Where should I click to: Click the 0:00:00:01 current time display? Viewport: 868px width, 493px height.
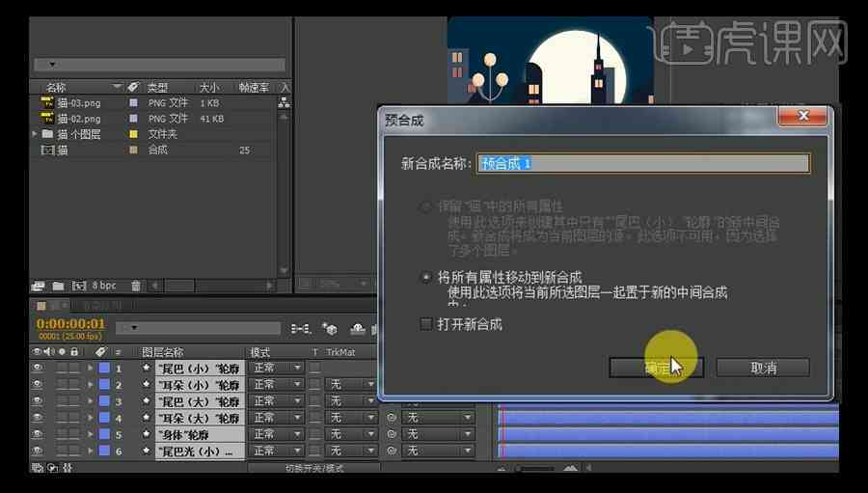point(70,323)
